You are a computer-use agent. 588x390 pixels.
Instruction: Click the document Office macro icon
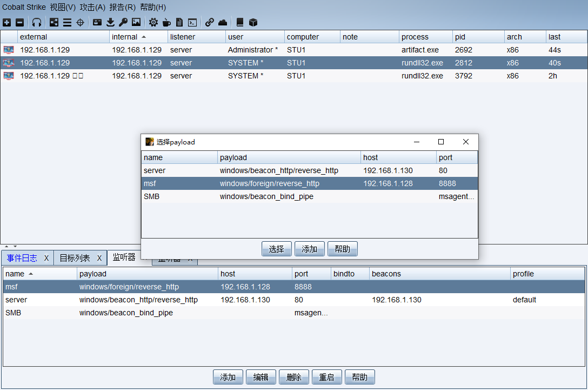[x=179, y=23]
